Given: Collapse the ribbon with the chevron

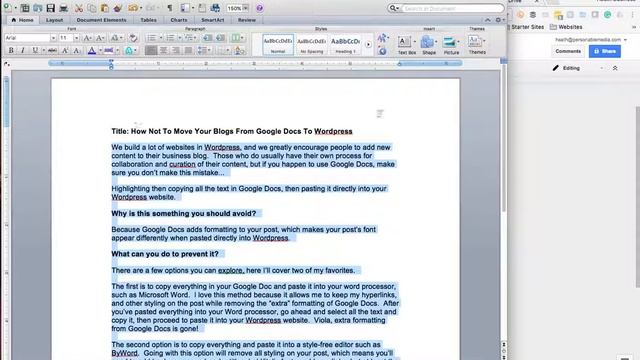Looking at the screenshot, I should [x=488, y=20].
